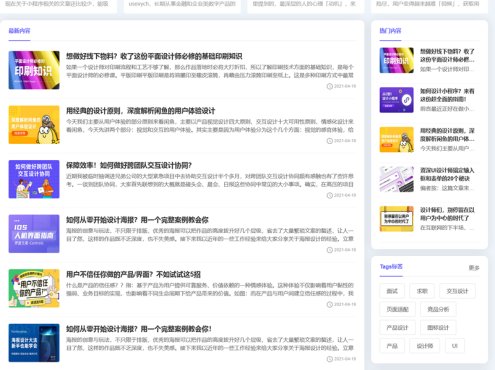Select the 竞品分析 tag
This screenshot has height=370, width=495.
coord(438,309)
